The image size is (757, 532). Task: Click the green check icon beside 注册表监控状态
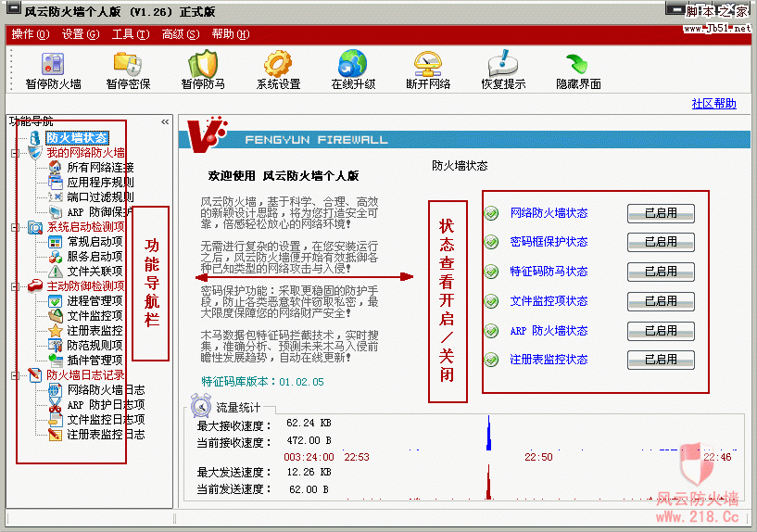click(x=491, y=360)
